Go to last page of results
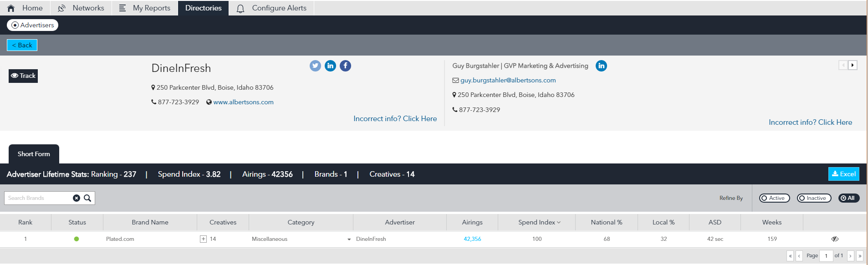Image resolution: width=868 pixels, height=265 pixels. [x=860, y=256]
